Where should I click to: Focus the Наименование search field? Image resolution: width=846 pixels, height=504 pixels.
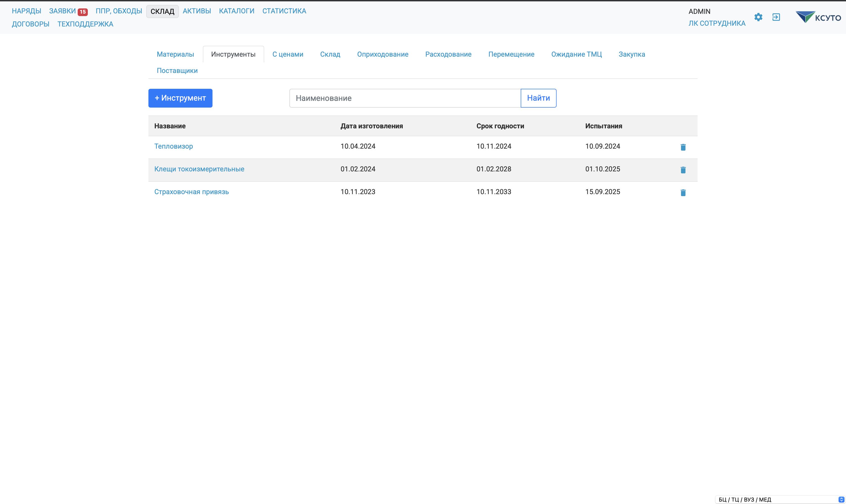(404, 98)
